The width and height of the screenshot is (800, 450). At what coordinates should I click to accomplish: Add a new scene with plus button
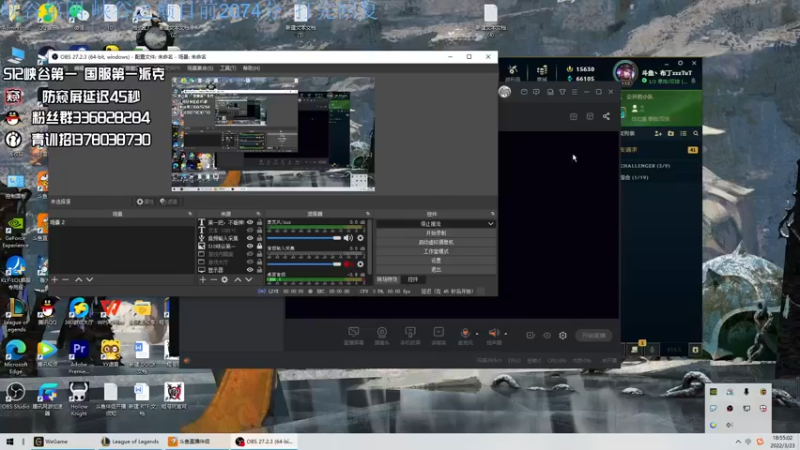pyautogui.click(x=55, y=280)
